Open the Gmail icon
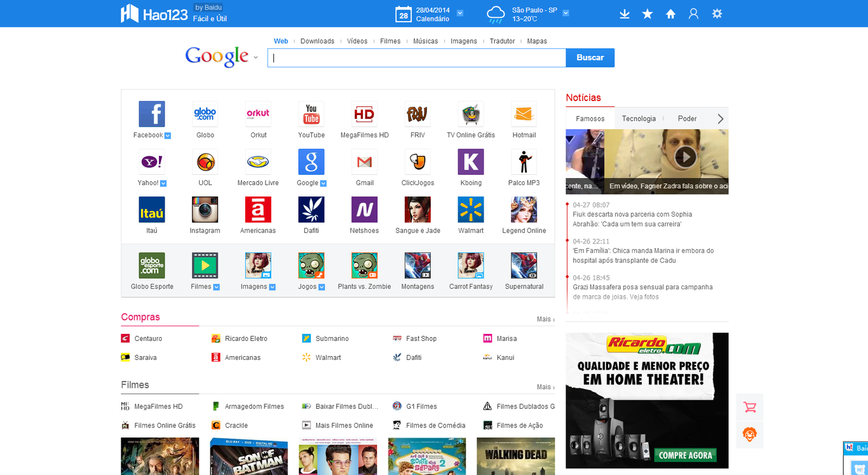 (365, 162)
